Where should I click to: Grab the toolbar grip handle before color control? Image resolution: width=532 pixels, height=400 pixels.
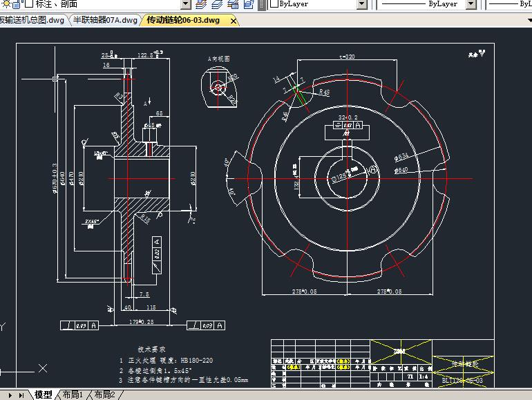[262, 5]
